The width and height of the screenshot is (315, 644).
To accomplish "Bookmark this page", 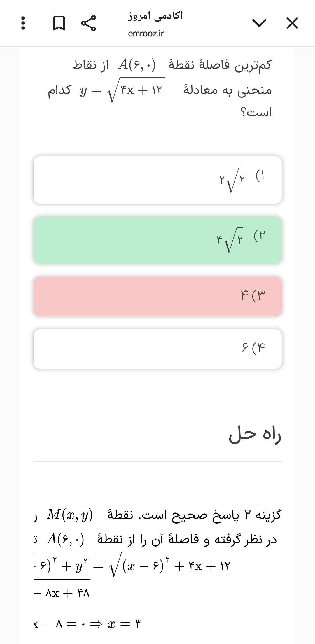I will point(59,23).
